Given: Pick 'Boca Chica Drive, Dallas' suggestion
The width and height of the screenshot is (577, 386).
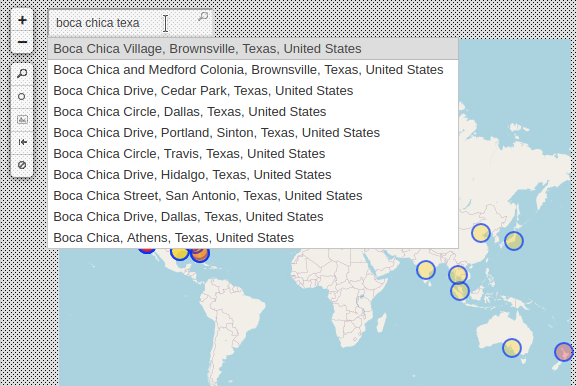Looking at the screenshot, I should (253, 217).
